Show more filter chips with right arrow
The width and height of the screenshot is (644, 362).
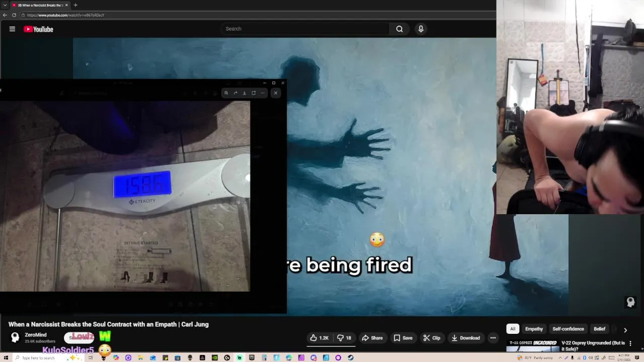point(625,330)
